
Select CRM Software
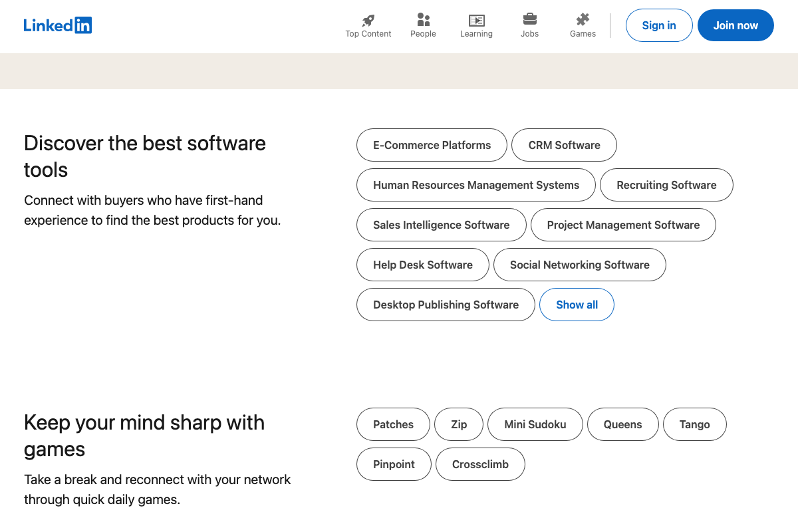(564, 145)
